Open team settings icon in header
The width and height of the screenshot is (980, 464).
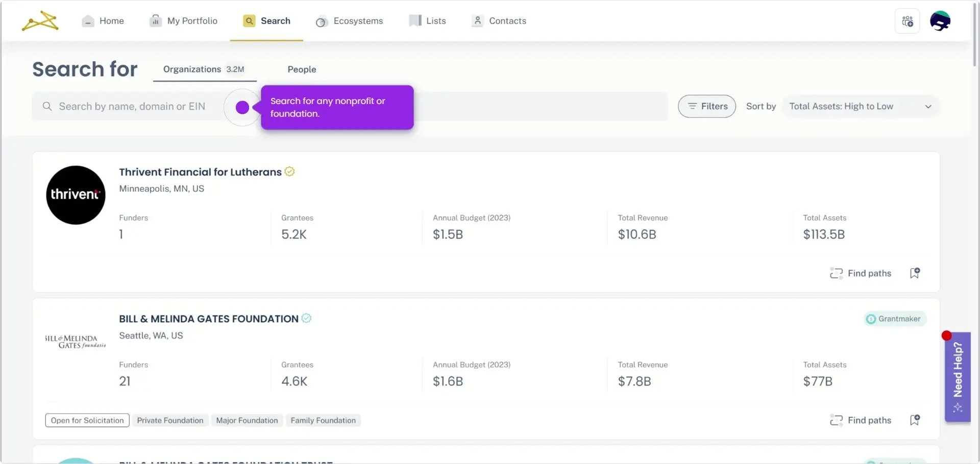pyautogui.click(x=907, y=21)
